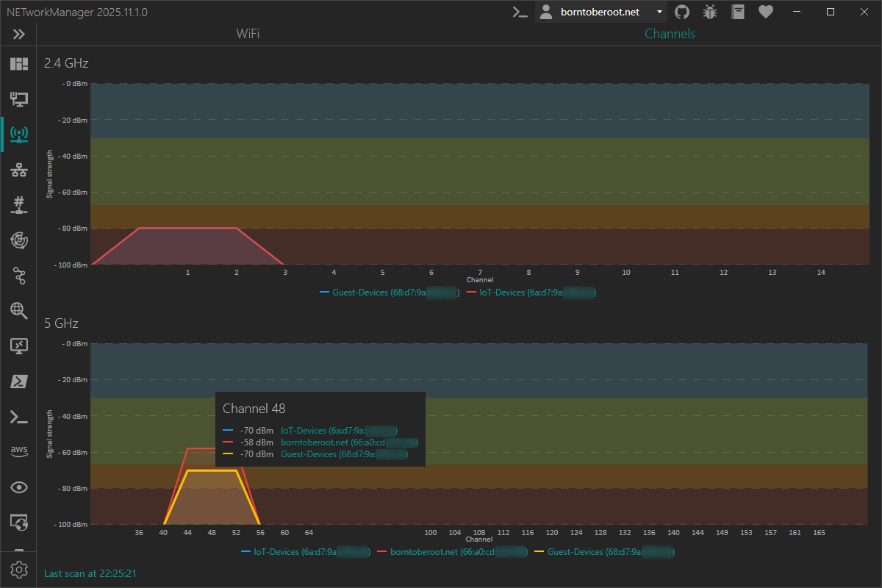Screen dimensions: 882x588
Task: Open the IP Scanner tool
Action: click(x=18, y=170)
